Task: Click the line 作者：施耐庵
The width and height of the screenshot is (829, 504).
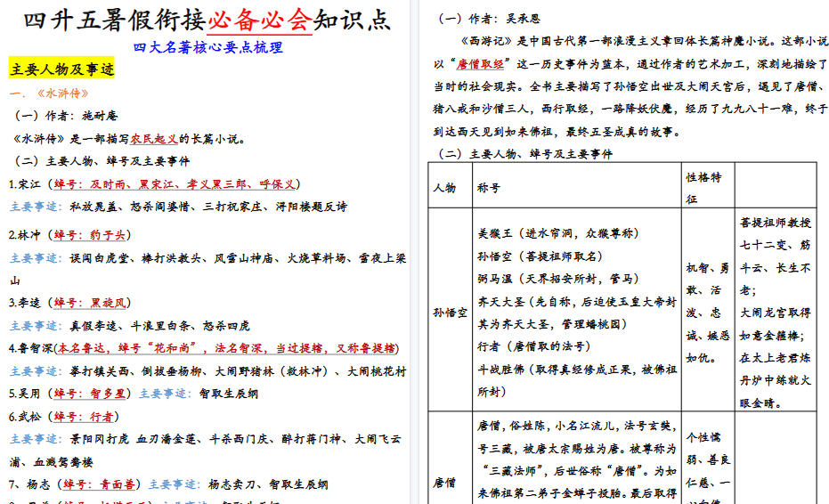Action: [66, 116]
